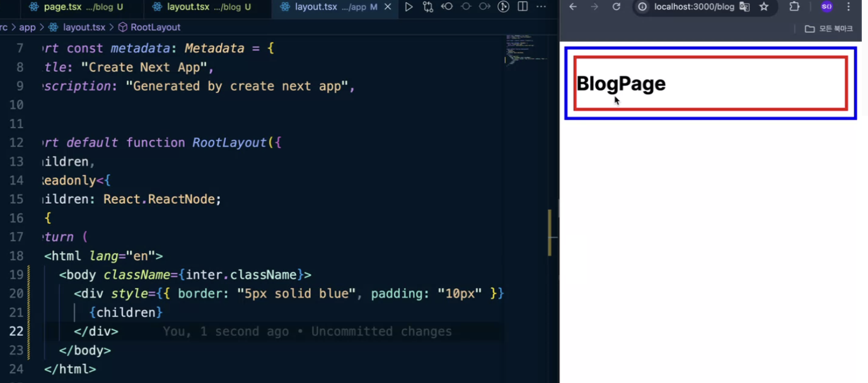868x383 pixels.
Task: Close the layout.tsx app tab
Action: click(388, 7)
